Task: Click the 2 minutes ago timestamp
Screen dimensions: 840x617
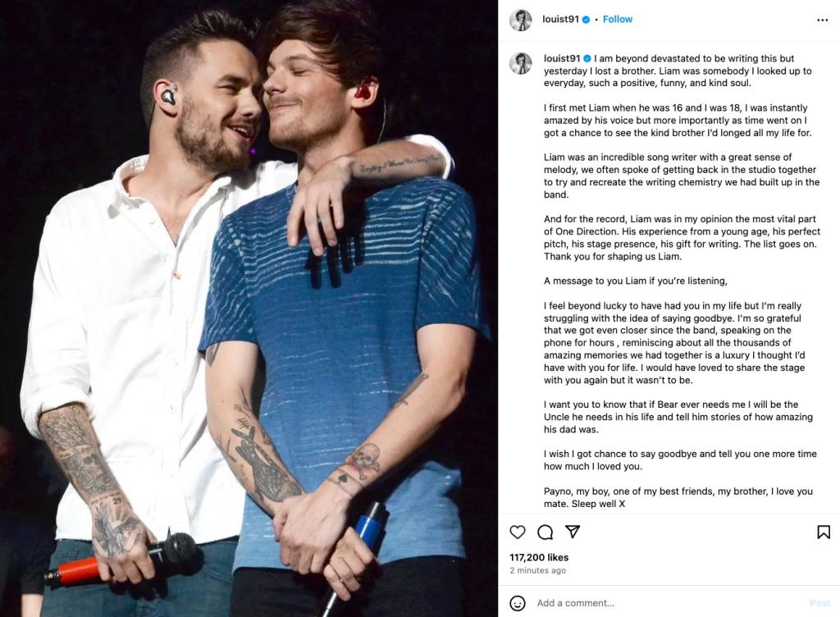Action: pyautogui.click(x=537, y=570)
